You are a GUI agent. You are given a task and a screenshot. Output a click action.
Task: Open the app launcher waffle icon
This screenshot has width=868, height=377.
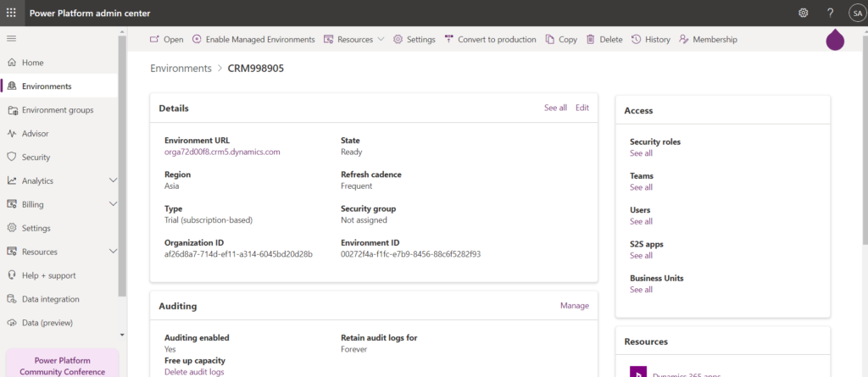tap(11, 13)
